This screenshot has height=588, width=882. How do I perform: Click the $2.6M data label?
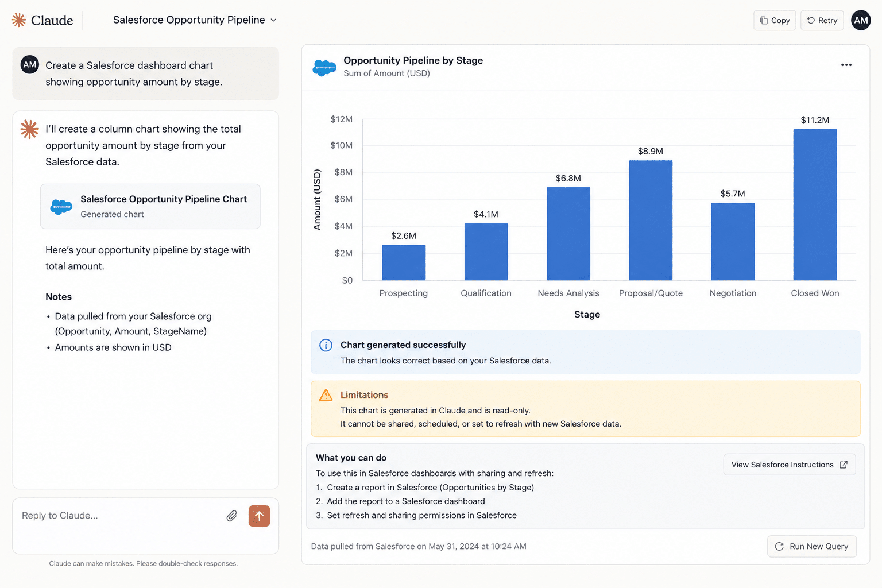coord(404,235)
